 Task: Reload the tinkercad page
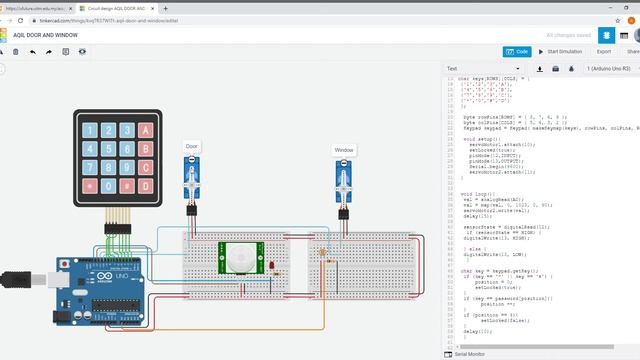pyautogui.click(x=20, y=20)
